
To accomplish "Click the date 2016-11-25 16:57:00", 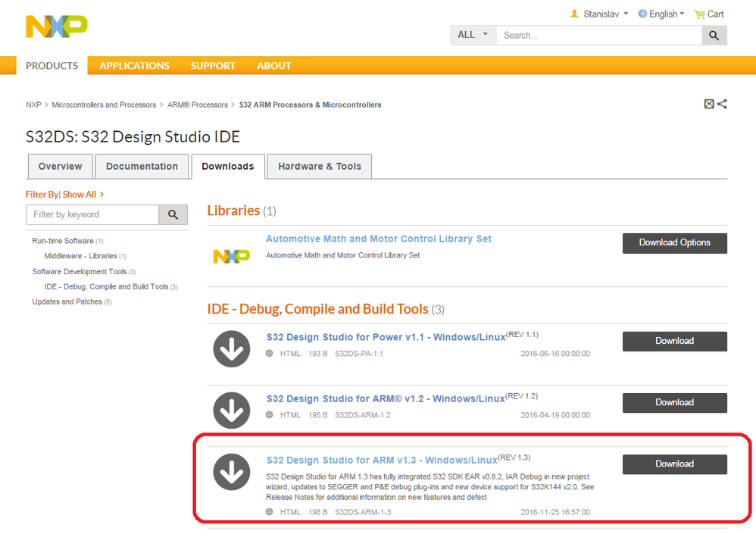I will (x=555, y=512).
